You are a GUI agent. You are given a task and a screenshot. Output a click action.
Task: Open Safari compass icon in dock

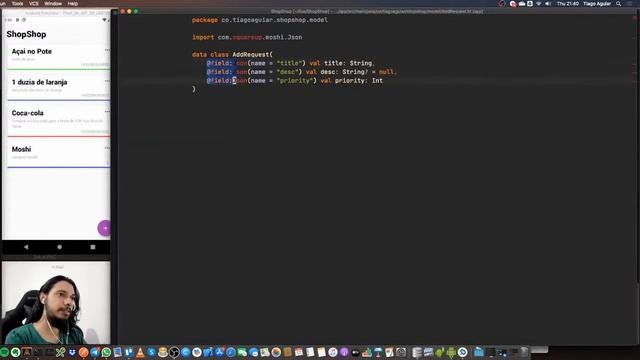pos(231,352)
